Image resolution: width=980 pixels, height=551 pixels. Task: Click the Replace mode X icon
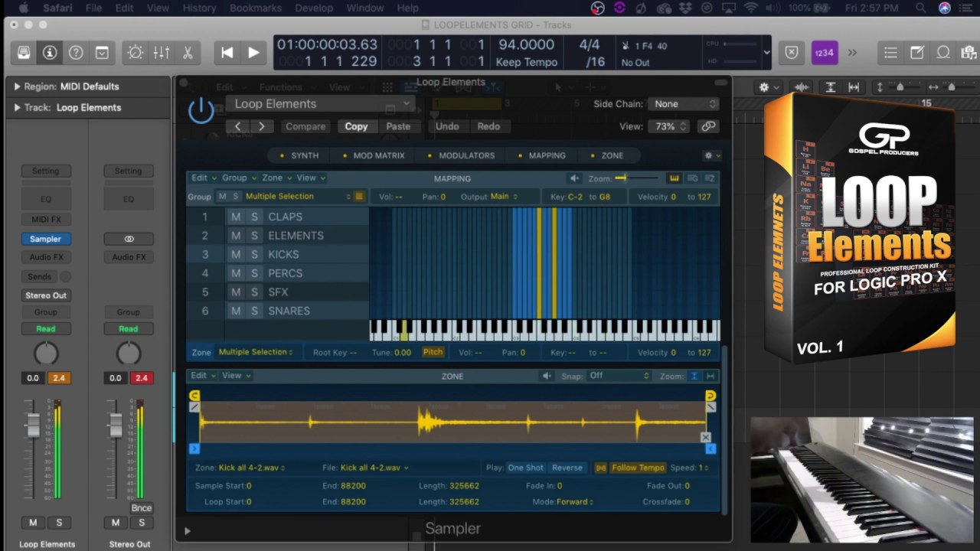792,53
